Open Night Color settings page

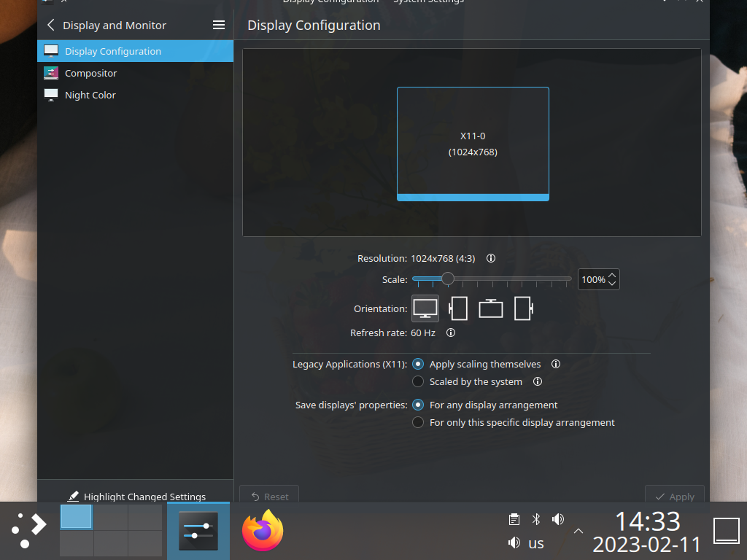click(135, 95)
